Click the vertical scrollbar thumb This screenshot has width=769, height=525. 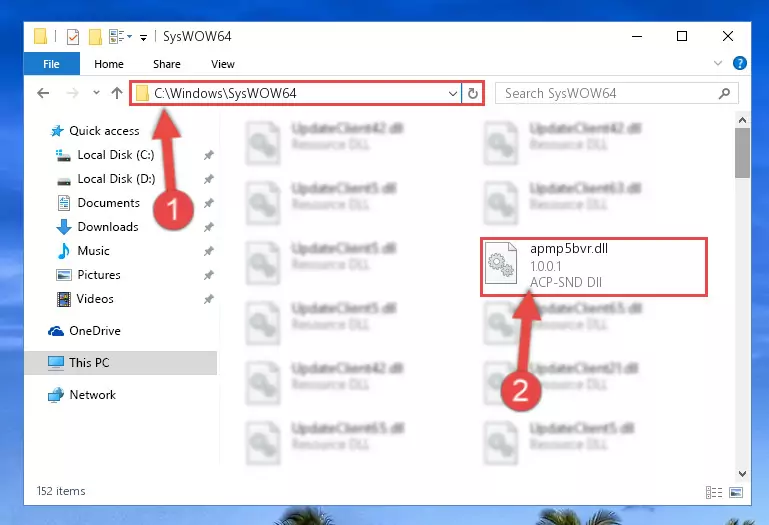point(743,153)
